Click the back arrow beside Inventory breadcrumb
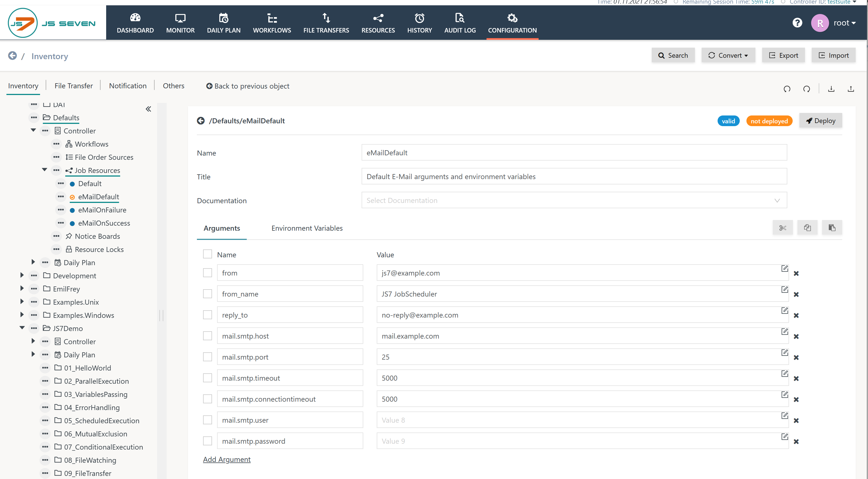This screenshot has height=479, width=868. point(13,55)
